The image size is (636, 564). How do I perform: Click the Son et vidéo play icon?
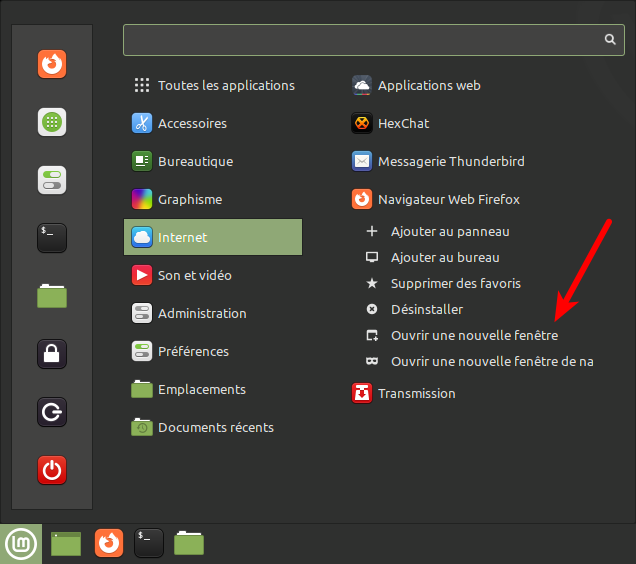pyautogui.click(x=142, y=276)
